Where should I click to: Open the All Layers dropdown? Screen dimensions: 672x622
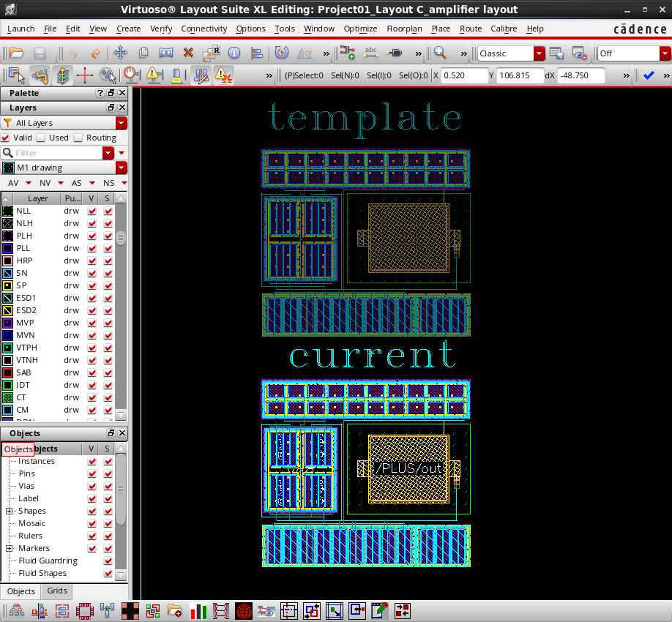64,123
